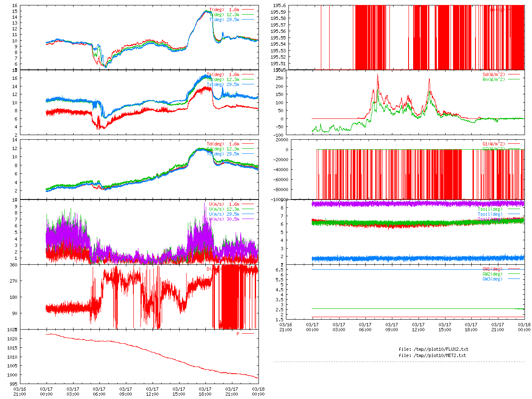Select the "4.5" groundwater axis value

pos(280,290)
